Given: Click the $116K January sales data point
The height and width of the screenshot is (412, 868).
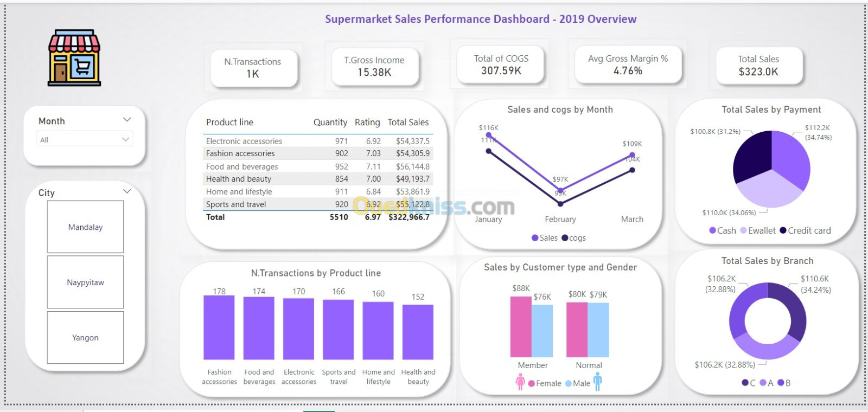Looking at the screenshot, I should tap(488, 135).
